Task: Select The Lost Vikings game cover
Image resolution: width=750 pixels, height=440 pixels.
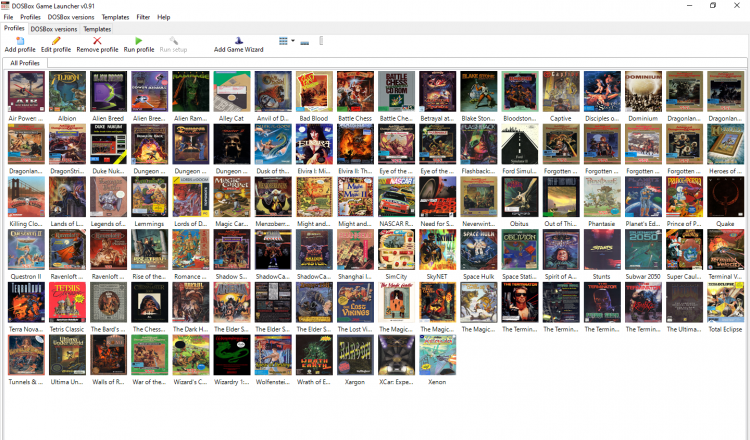Action: click(x=355, y=302)
